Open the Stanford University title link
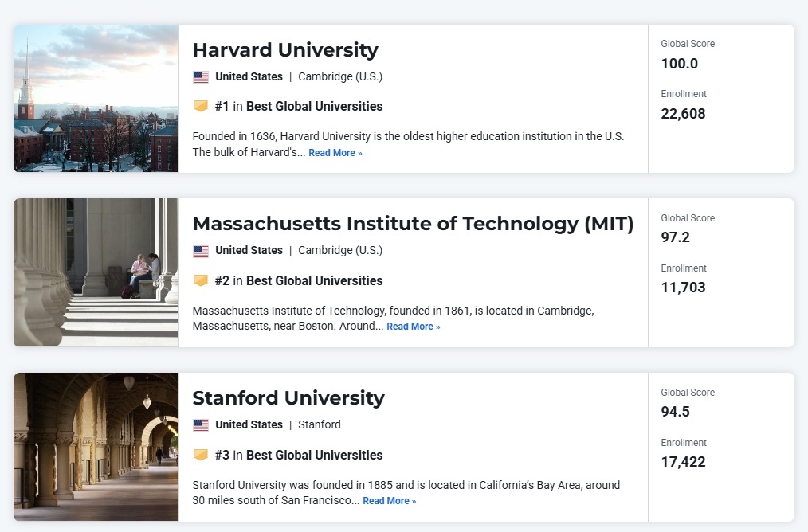Viewport: 808px width, 532px height. click(x=288, y=398)
